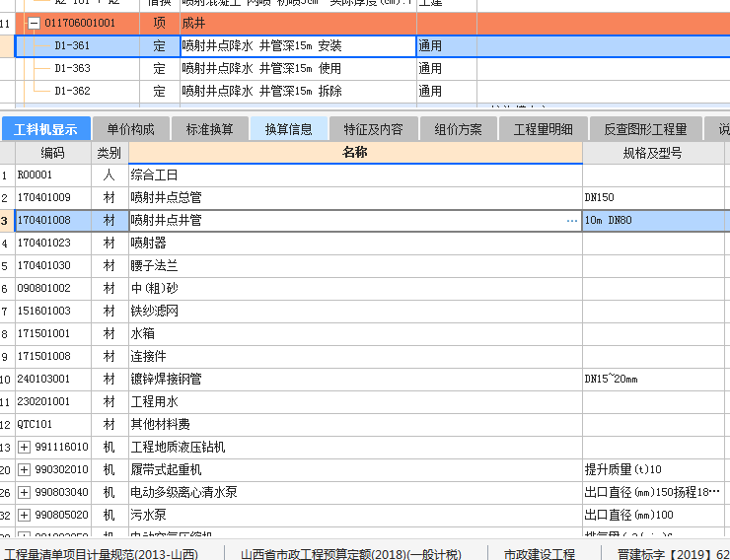The height and width of the screenshot is (560, 730).
Task: Click the 喷射井点降水 井管深15m 拆除 cell
Action: pyautogui.click(x=298, y=91)
